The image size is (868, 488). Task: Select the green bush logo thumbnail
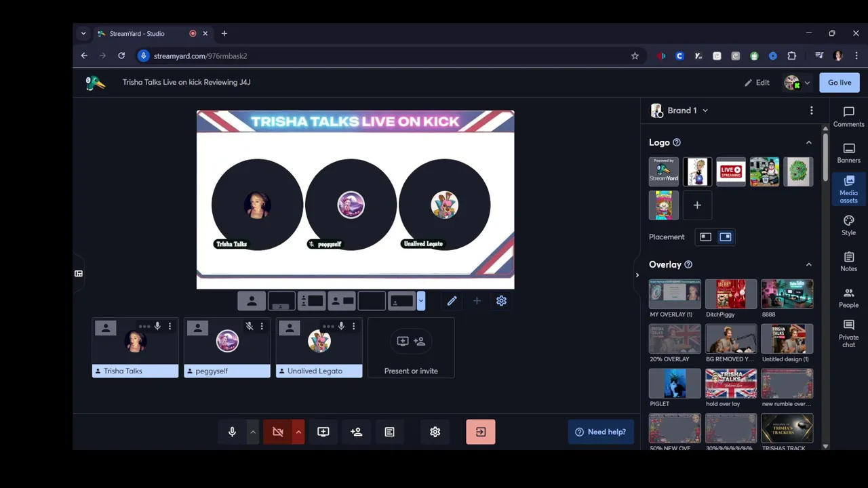[798, 171]
